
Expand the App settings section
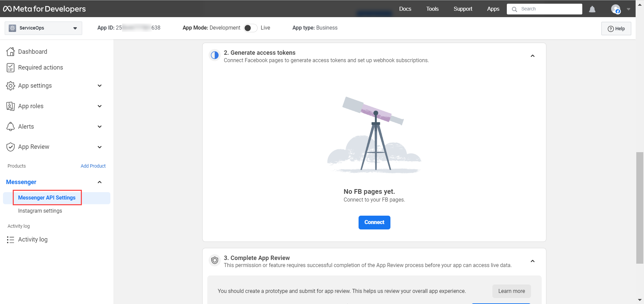pos(100,86)
